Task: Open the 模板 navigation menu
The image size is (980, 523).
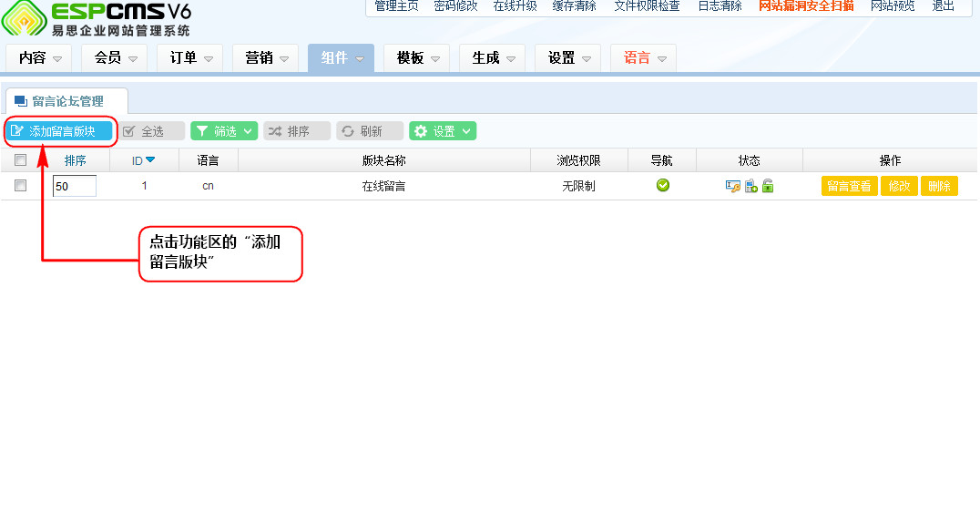Action: point(416,58)
